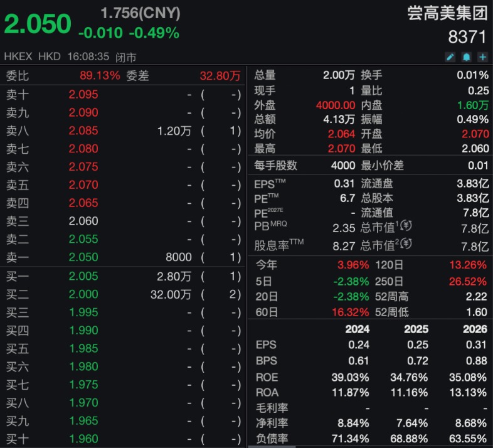493x448 pixels.
Task: Select the 卖二 row price 2.055
Action: pos(83,239)
